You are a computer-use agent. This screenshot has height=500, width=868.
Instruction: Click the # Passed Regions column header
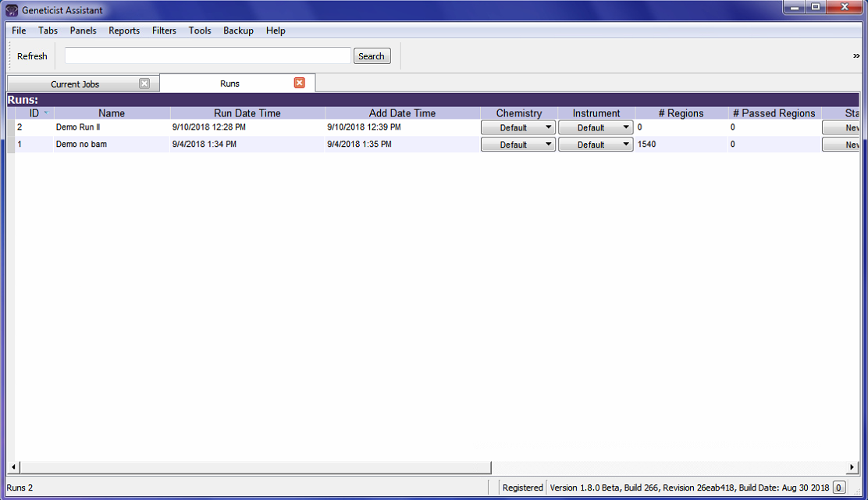pyautogui.click(x=774, y=113)
